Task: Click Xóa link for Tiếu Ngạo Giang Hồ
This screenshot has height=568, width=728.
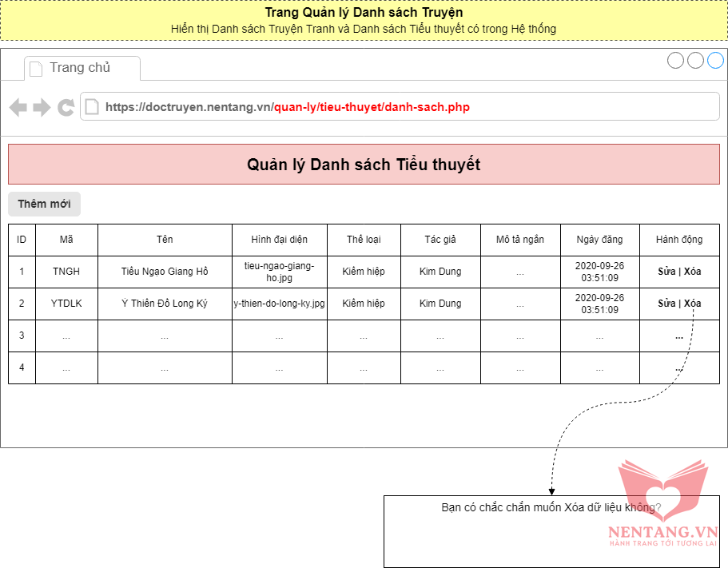Action: click(x=692, y=272)
